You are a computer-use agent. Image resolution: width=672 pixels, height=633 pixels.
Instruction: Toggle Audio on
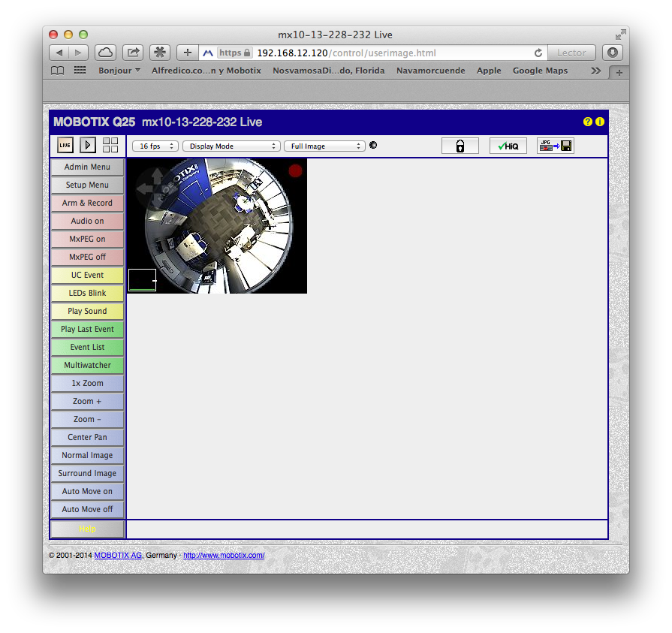click(87, 221)
